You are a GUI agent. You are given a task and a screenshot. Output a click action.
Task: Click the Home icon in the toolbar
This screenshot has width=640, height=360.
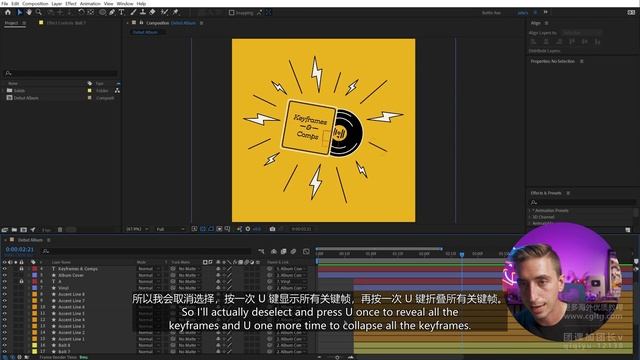pos(8,13)
